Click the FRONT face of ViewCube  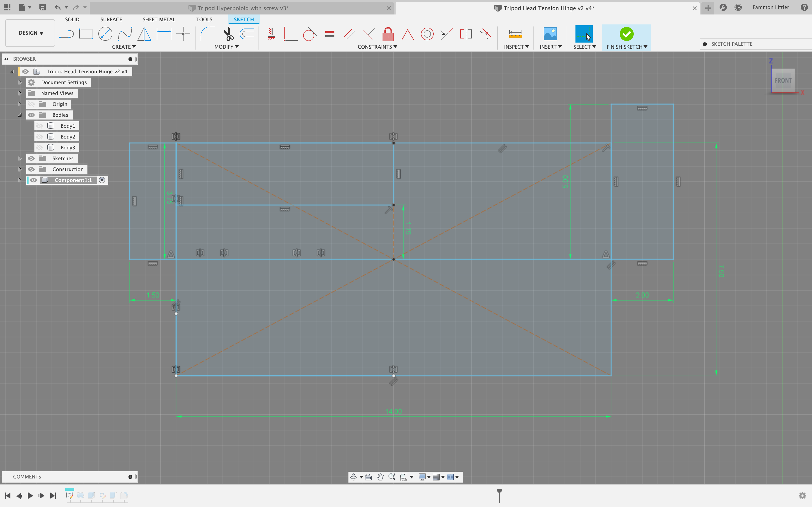tap(783, 81)
